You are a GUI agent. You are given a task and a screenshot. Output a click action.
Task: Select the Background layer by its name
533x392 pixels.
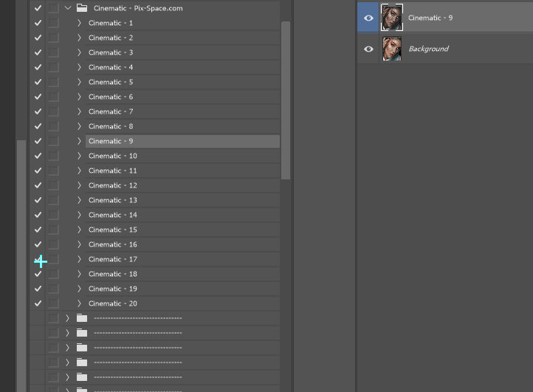point(429,49)
